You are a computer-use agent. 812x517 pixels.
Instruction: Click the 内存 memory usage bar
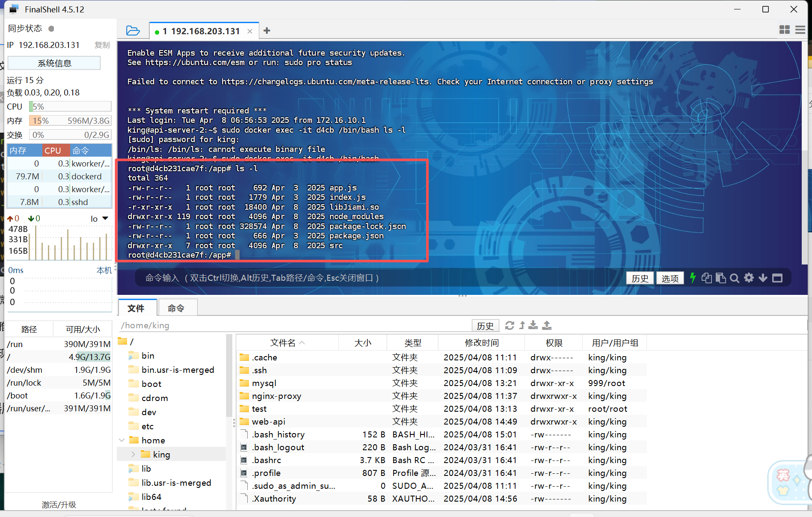(70, 121)
